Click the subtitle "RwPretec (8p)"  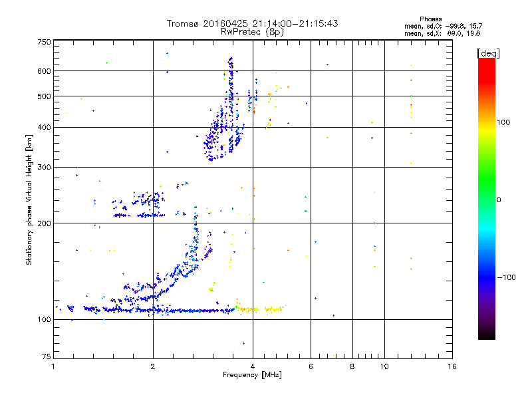[252, 32]
